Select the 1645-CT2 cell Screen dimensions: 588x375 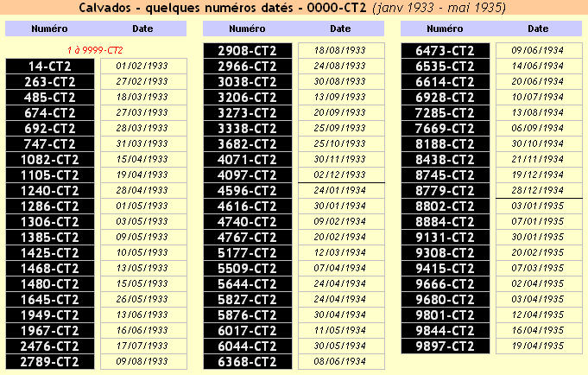pos(50,300)
